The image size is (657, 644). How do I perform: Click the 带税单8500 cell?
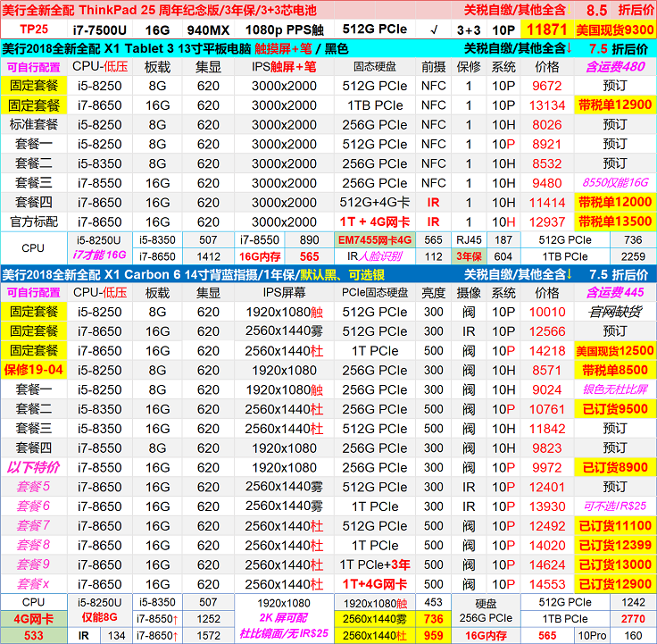click(x=615, y=370)
